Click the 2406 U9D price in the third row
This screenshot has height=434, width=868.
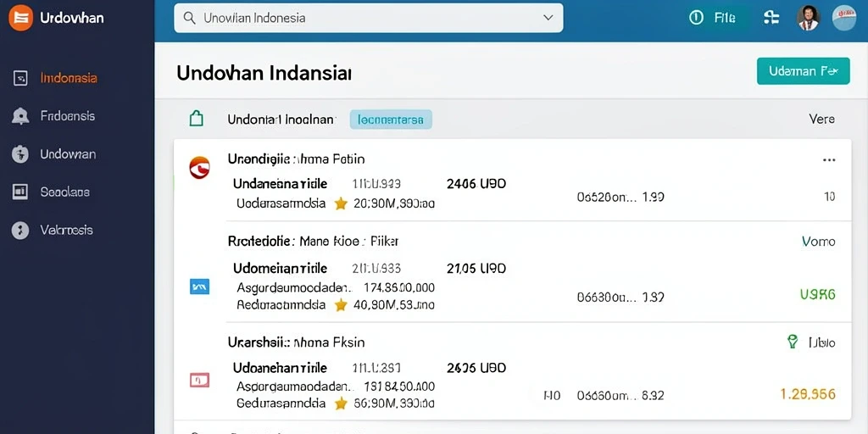[476, 368]
